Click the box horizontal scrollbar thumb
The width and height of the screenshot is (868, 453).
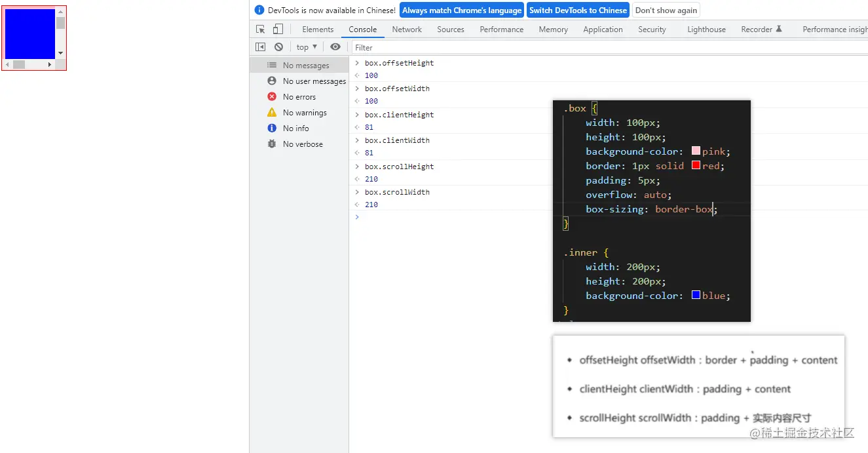[19, 64]
